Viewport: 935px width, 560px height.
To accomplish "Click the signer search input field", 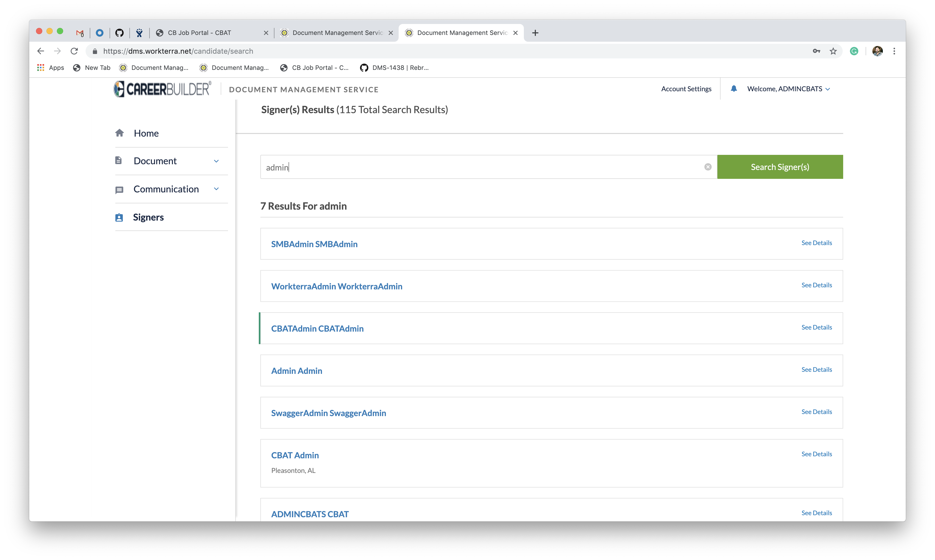I will point(483,167).
